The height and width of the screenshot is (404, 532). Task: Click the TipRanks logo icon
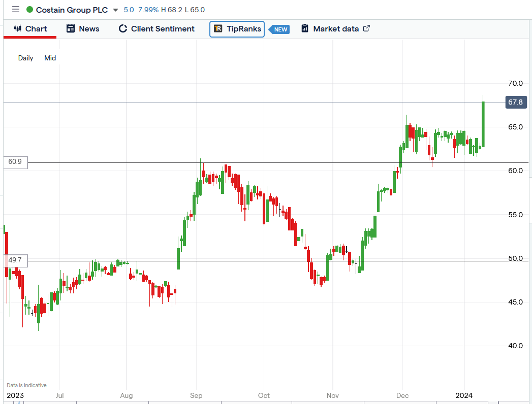(x=218, y=29)
